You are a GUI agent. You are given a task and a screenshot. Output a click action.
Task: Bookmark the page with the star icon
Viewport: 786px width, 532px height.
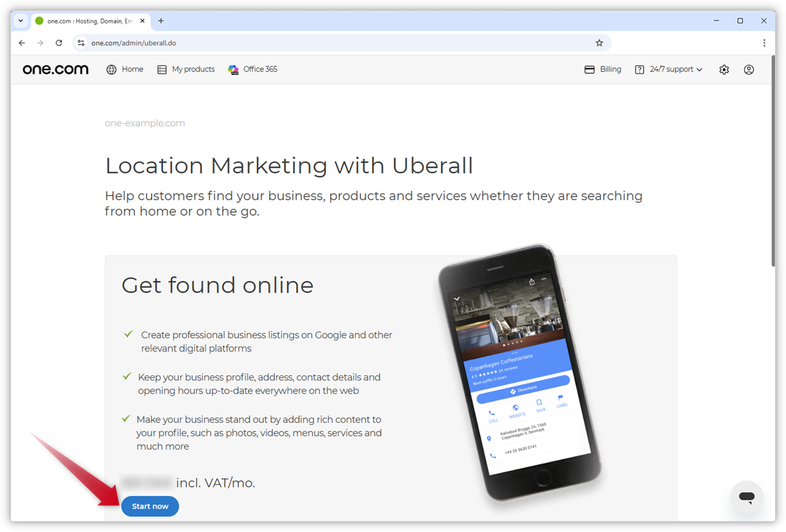pyautogui.click(x=598, y=43)
